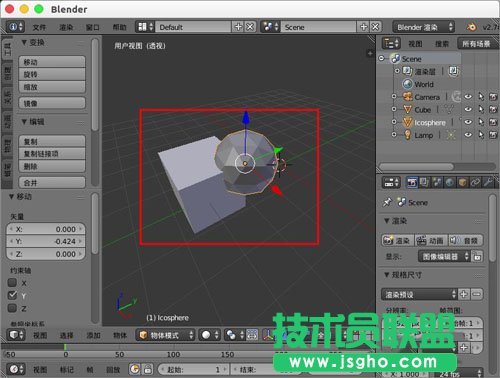Switch to the World properties tab icon

(450, 182)
